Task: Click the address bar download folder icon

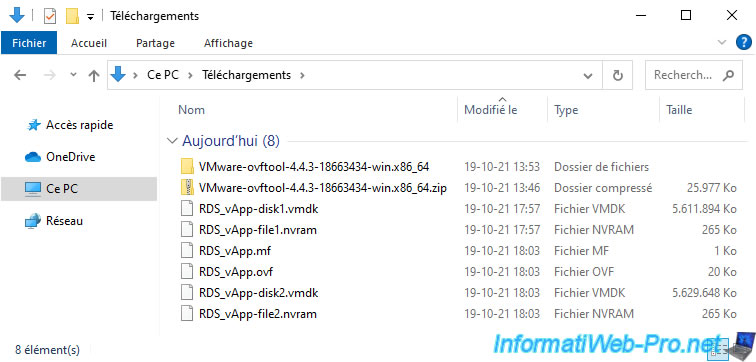Action: 118,75
